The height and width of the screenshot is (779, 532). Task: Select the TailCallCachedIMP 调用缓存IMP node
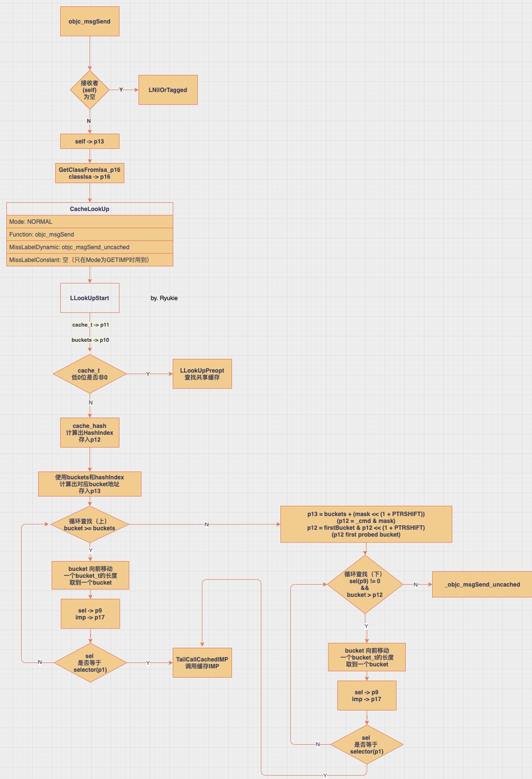[x=202, y=663]
